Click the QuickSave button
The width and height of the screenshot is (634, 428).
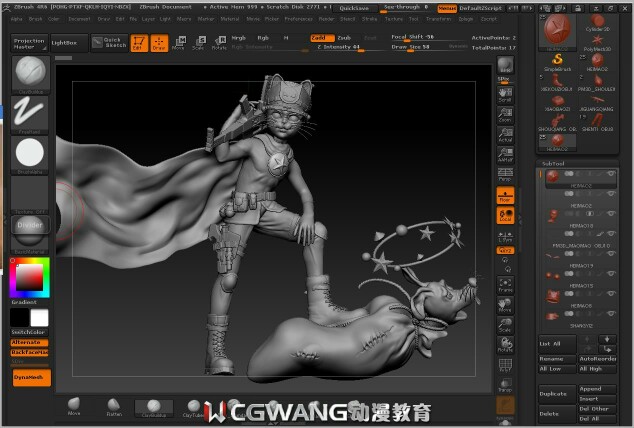click(354, 8)
